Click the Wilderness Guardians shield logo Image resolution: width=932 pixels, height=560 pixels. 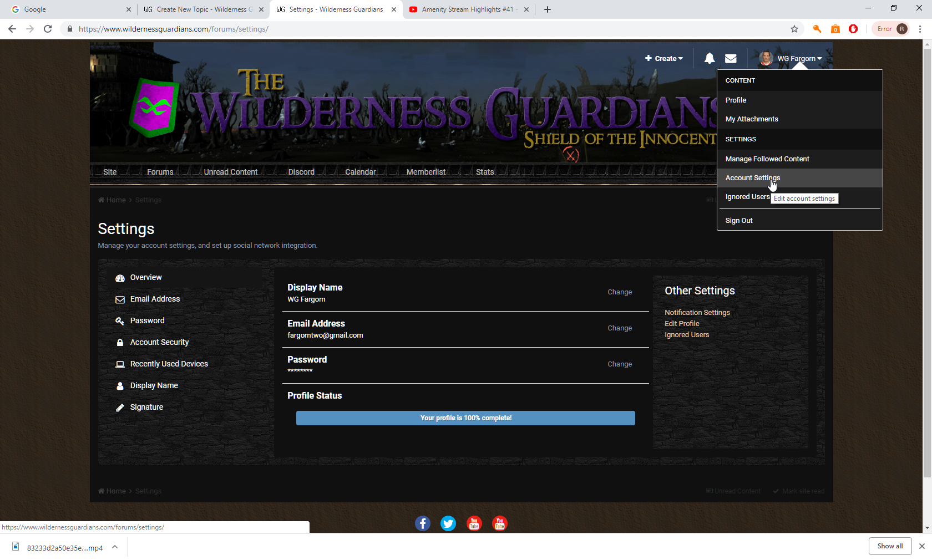pos(154,107)
